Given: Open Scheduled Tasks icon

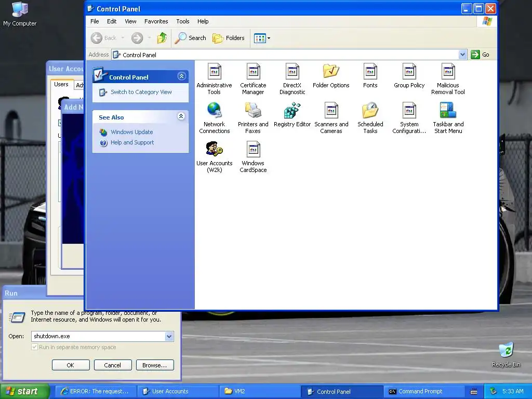Looking at the screenshot, I should [370, 118].
